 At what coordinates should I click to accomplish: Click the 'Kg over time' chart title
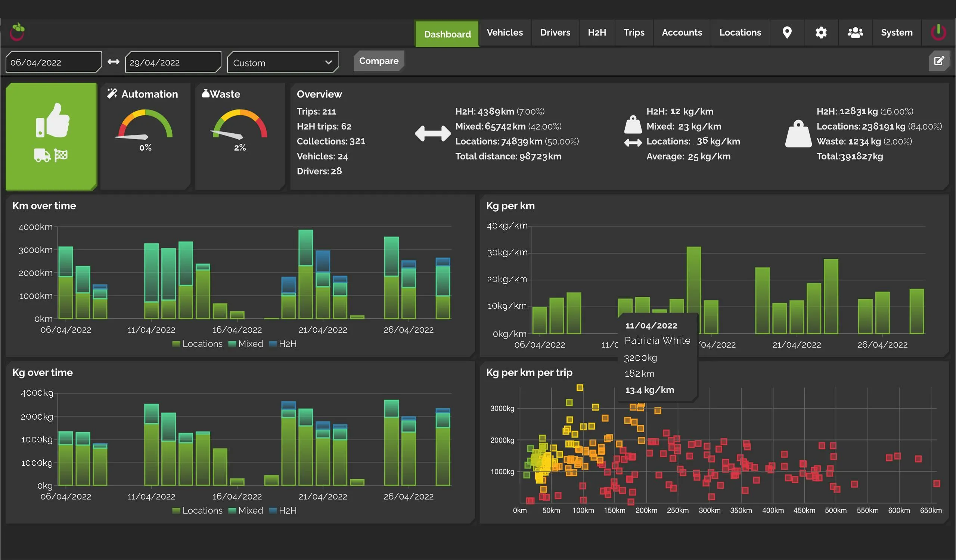click(x=43, y=373)
